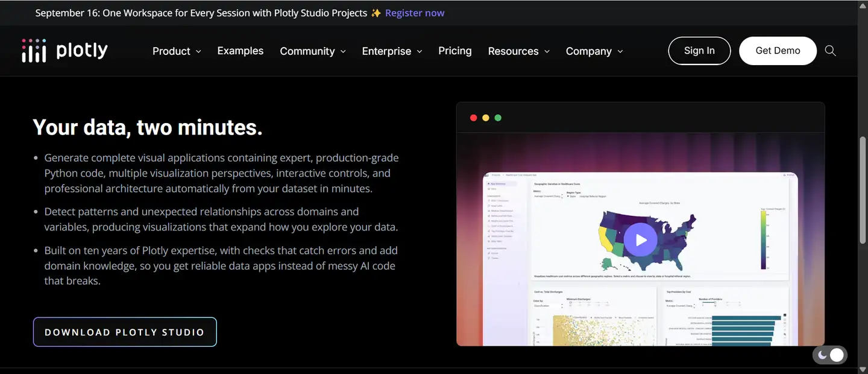Toggle the dark mode switch
This screenshot has height=374, width=868.
point(829,355)
